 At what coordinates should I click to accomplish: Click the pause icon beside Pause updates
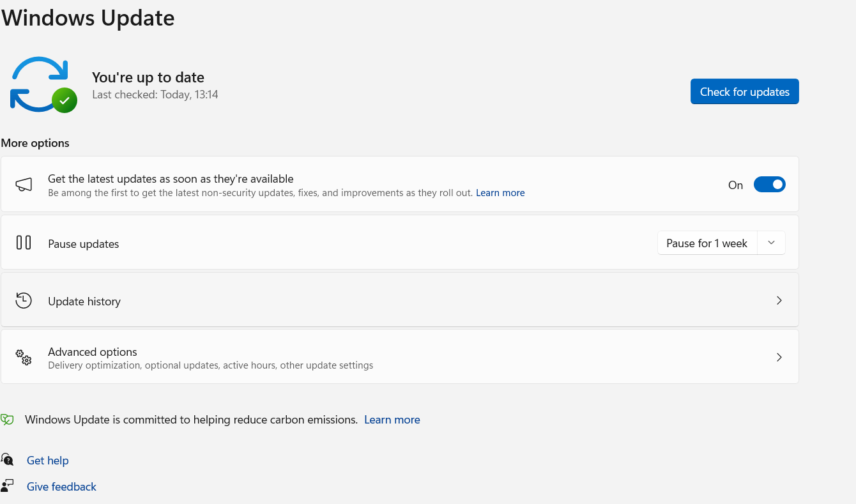click(x=24, y=243)
